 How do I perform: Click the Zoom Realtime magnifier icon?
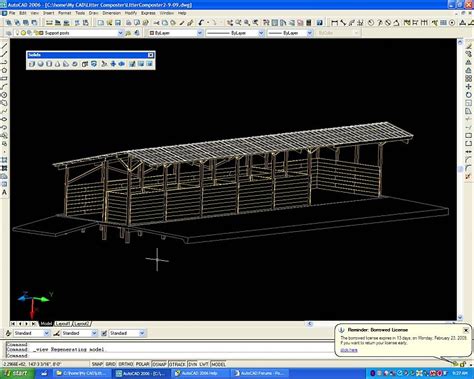(238, 23)
